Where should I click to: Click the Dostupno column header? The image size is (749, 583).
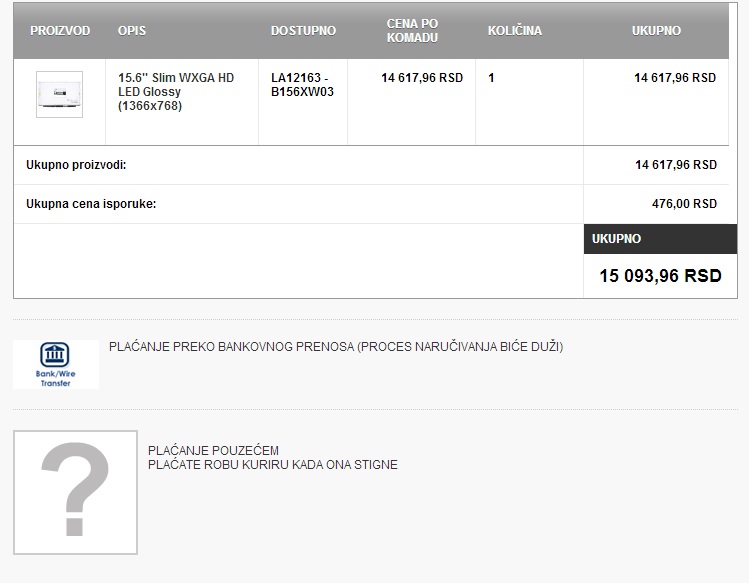click(303, 31)
